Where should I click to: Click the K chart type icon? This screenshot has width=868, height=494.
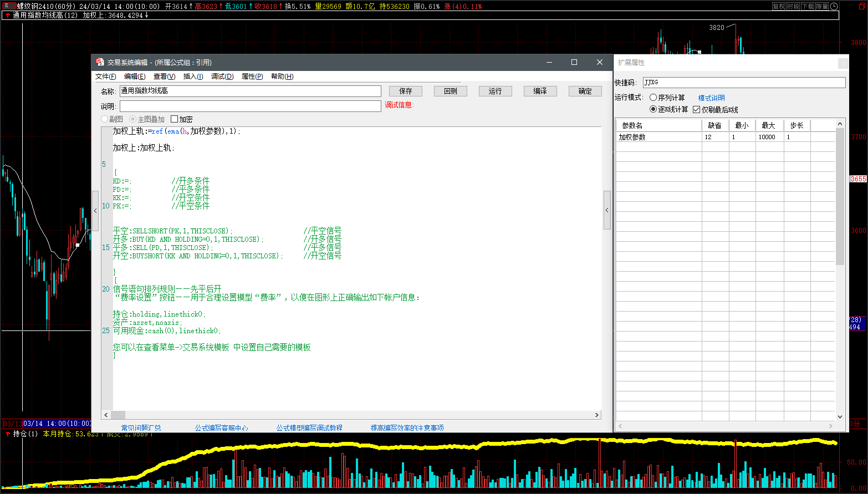coord(7,6)
